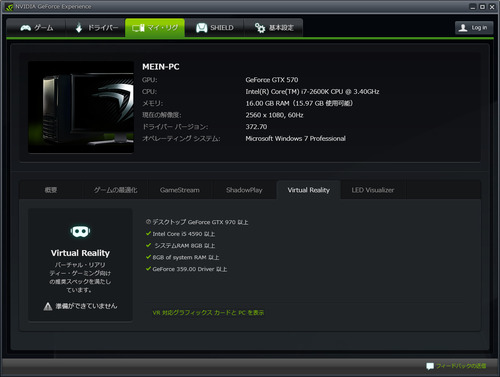Click the check mark next to Intel Core i5 4590
Image resolution: width=500 pixels, height=377 pixels.
click(x=149, y=234)
